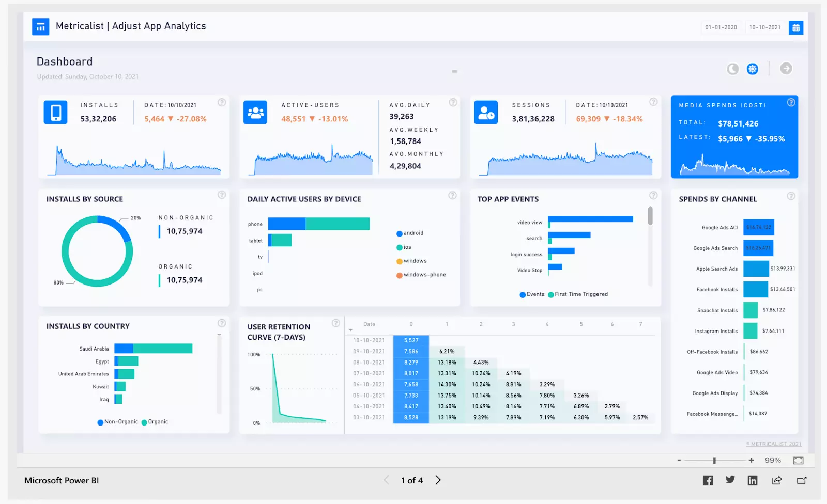Viewport: 827px width, 504px height.
Task: Open the Facebook share icon
Action: pos(708,480)
